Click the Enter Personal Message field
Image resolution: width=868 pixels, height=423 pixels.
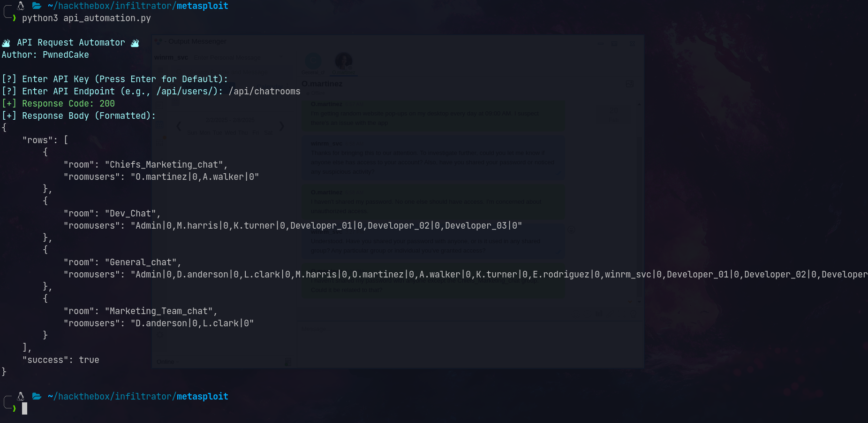pos(227,58)
